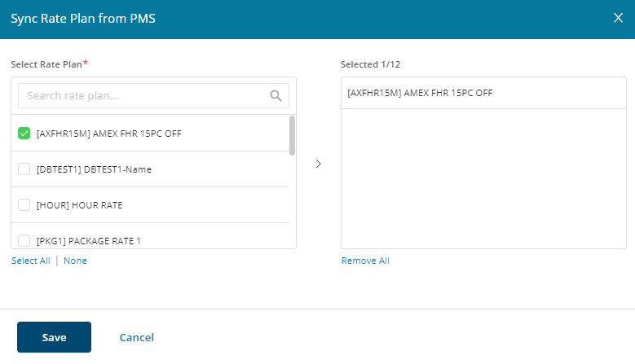Check the HOUR RATE checkbox

point(24,204)
